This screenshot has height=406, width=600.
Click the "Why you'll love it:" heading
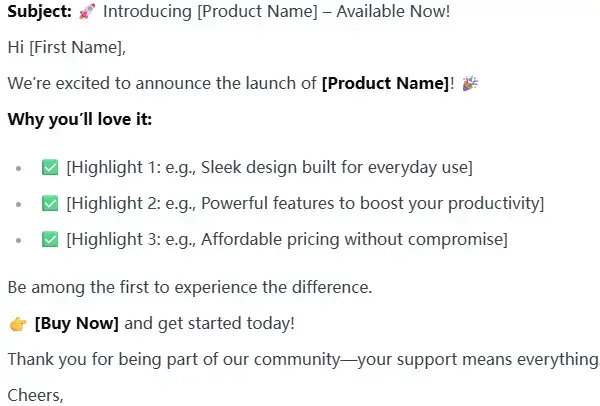pyautogui.click(x=80, y=120)
